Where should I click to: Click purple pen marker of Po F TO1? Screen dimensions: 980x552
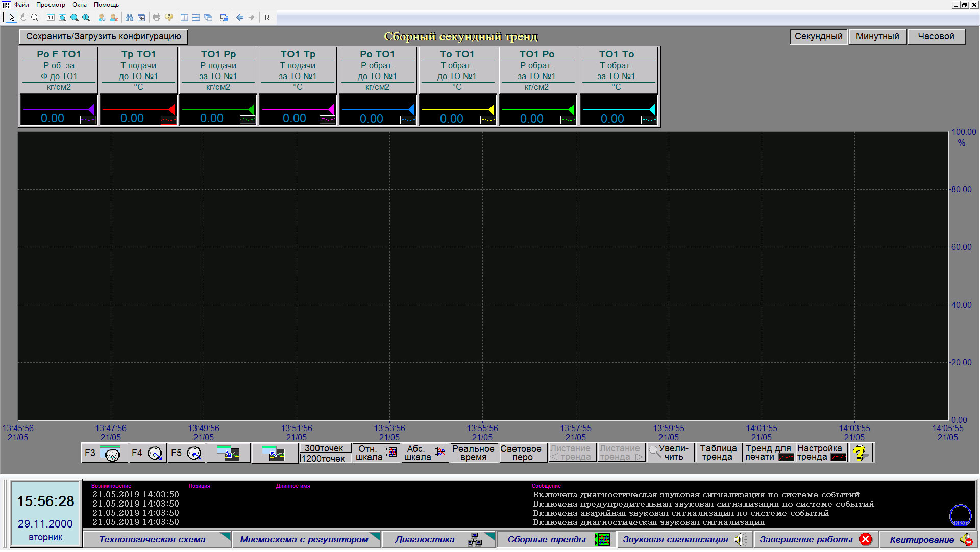click(x=92, y=109)
